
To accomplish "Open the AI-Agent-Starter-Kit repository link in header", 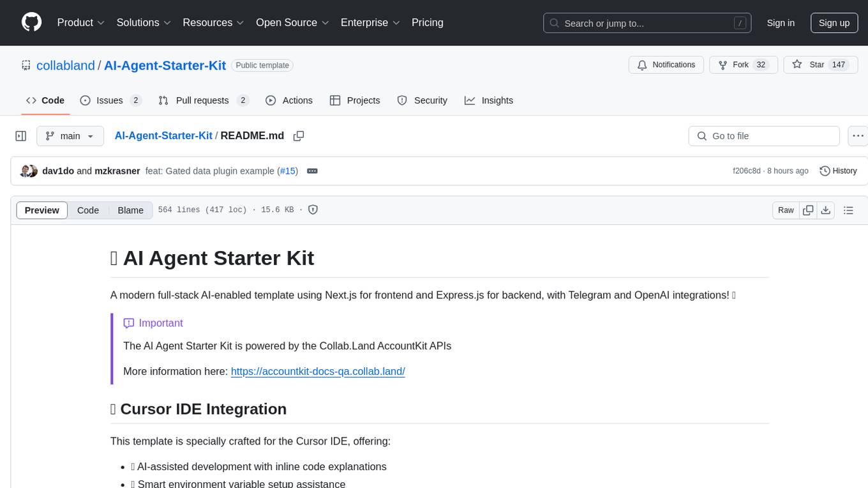I will (165, 65).
